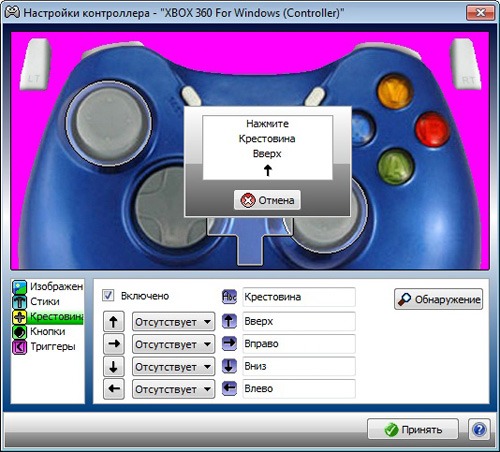Click the Крестовина name input field
This screenshot has height=452, width=500.
[299, 297]
